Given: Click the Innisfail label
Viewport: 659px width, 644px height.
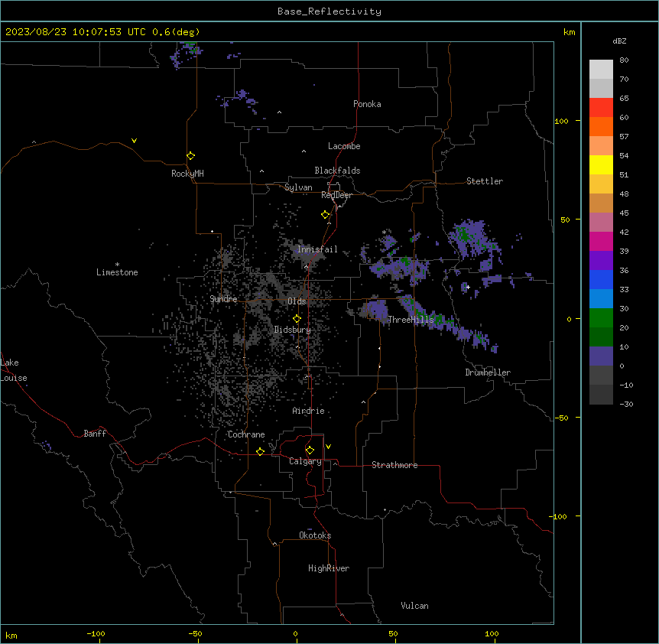Looking at the screenshot, I should (317, 249).
